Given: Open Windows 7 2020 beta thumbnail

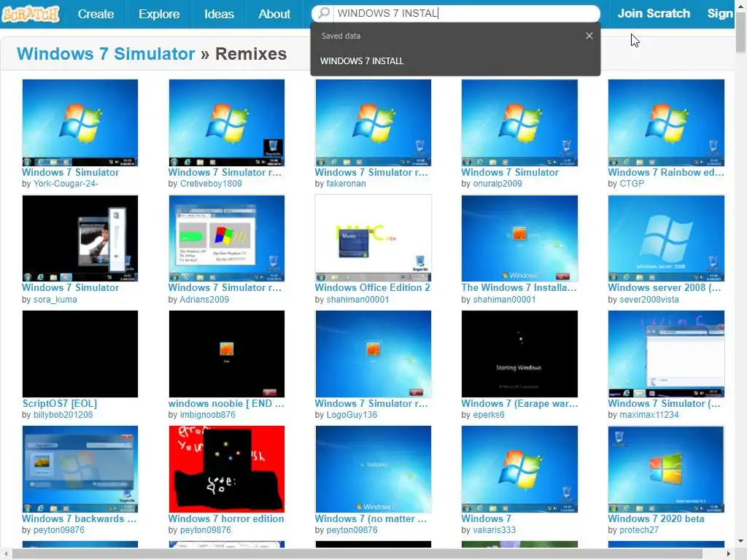Looking at the screenshot, I should pos(666,469).
